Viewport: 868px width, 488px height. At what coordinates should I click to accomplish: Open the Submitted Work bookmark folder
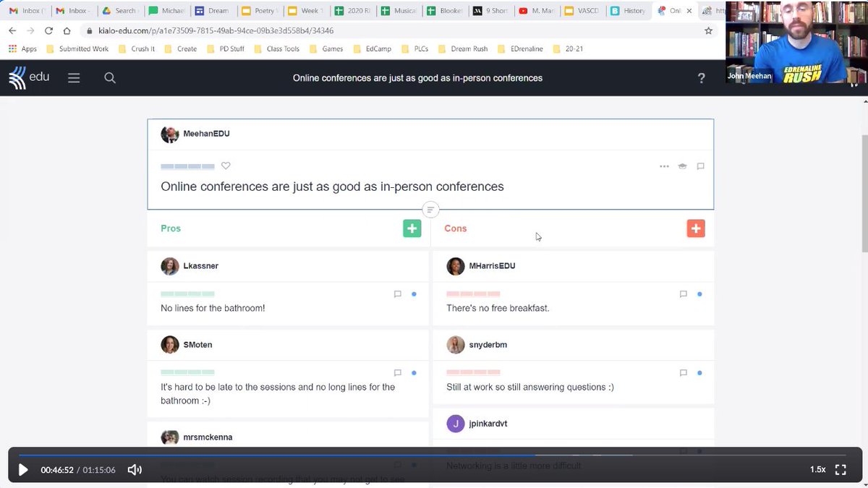[x=77, y=49]
